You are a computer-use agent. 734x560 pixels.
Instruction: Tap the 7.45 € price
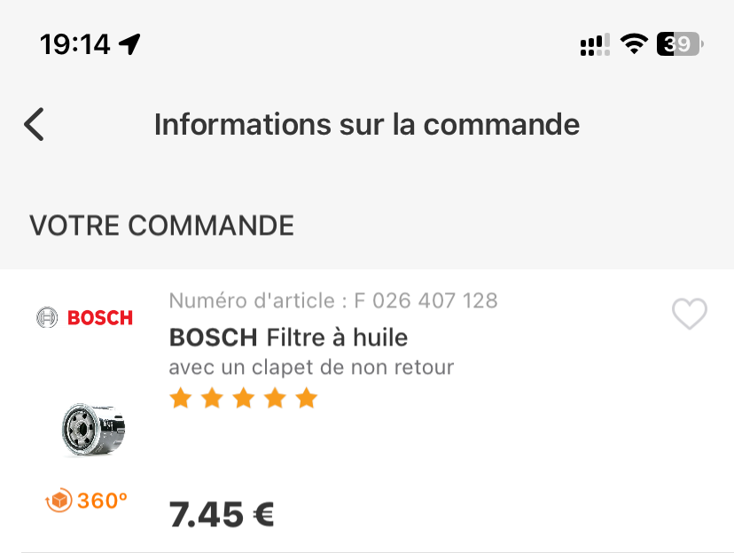point(221,513)
